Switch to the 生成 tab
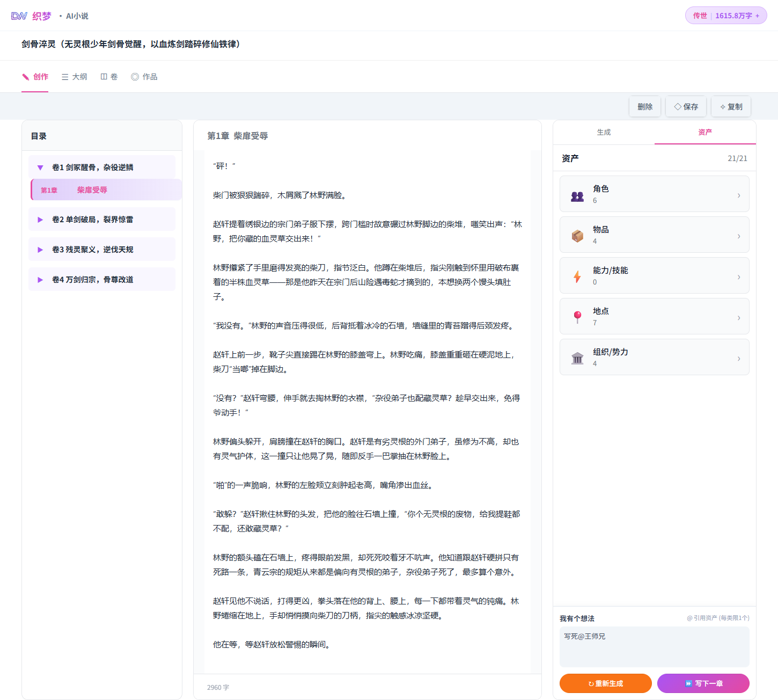Viewport: 778px width, 700px height. click(605, 132)
